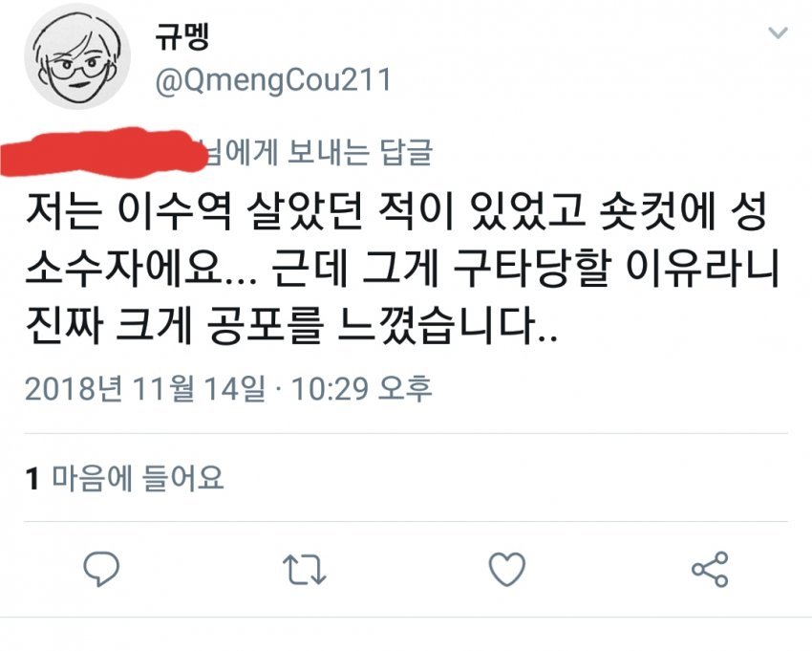Select the '님에게 보내는 답글' reply label
Image resolution: width=812 pixels, height=651 pixels.
pyautogui.click(x=319, y=152)
